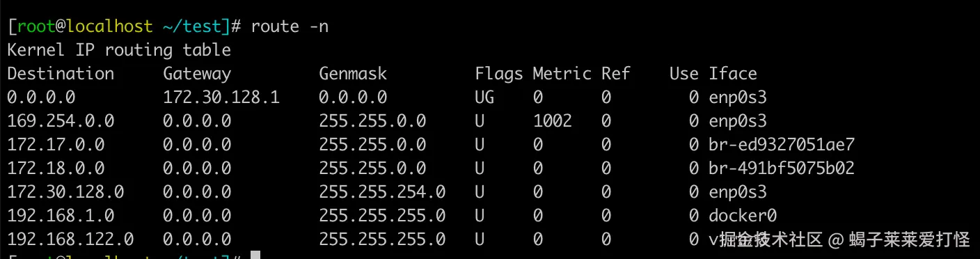Click interface name br-491bf5075b02

782,168
